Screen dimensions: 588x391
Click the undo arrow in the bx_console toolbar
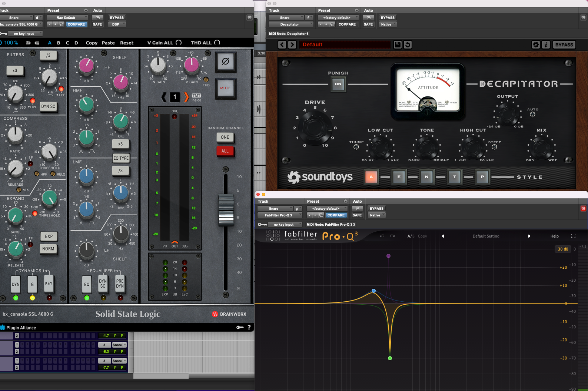pyautogui.click(x=28, y=43)
